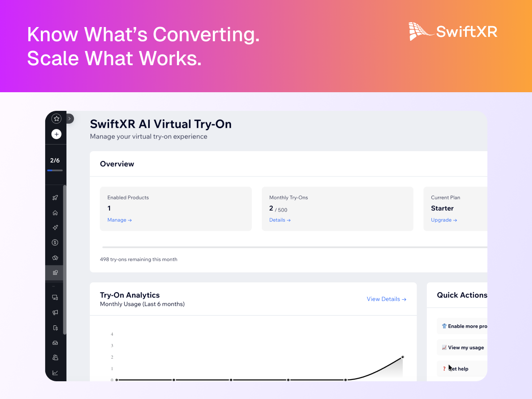Click the star icon atop the sidebar
Viewport: 532px width, 399px height.
(56, 118)
